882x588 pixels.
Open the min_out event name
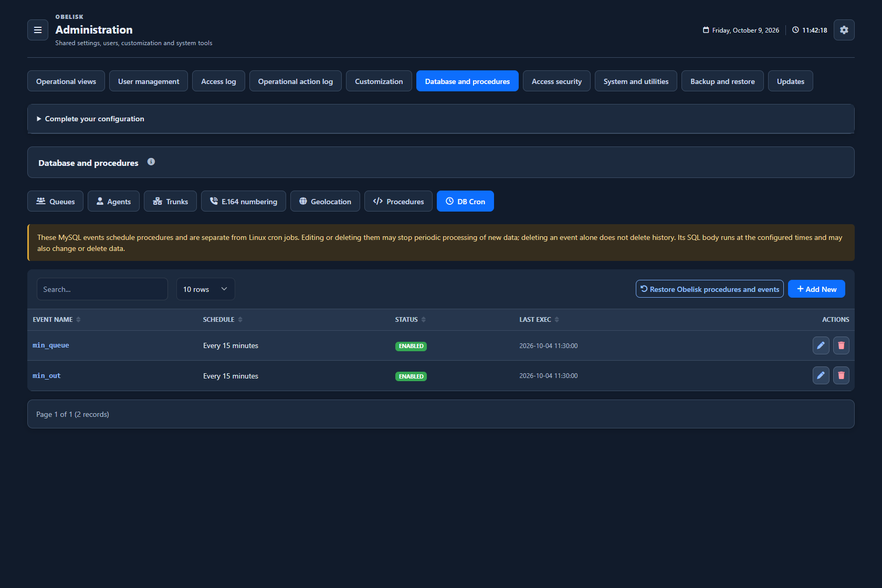coord(47,375)
